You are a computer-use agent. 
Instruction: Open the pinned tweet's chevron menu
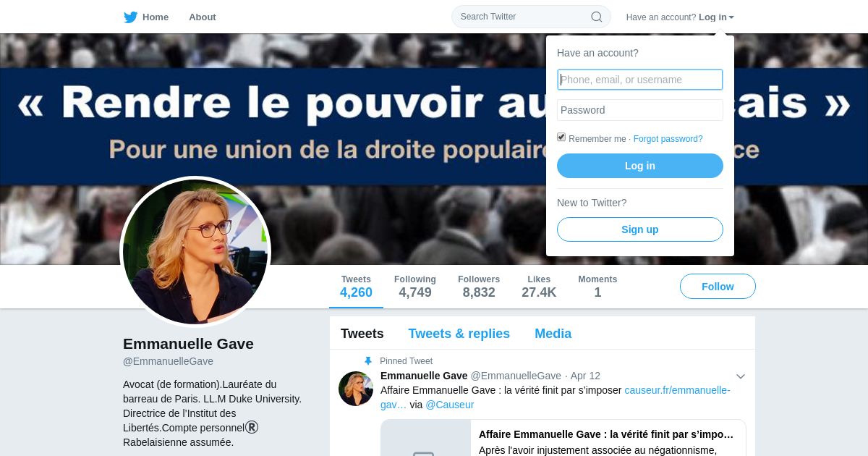[741, 376]
